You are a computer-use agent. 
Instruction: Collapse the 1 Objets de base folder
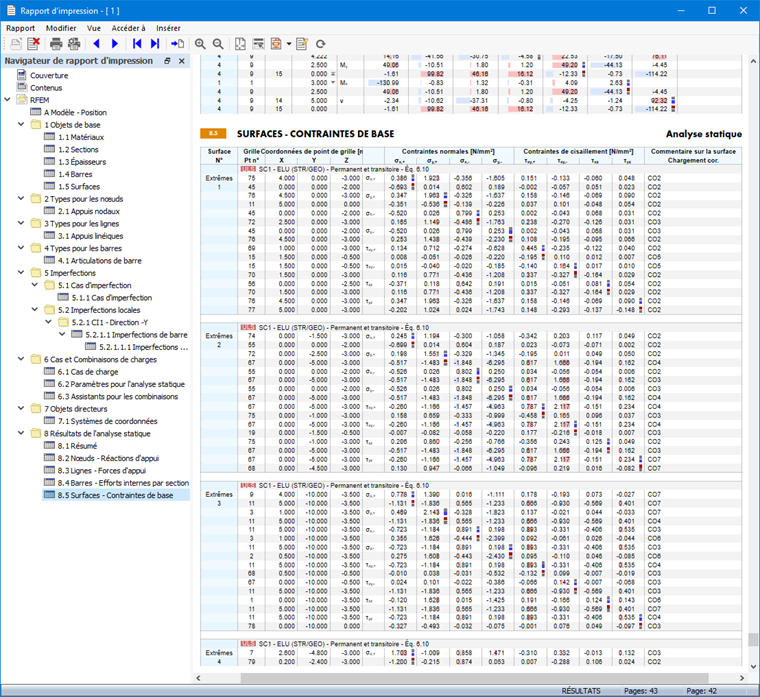pos(22,124)
